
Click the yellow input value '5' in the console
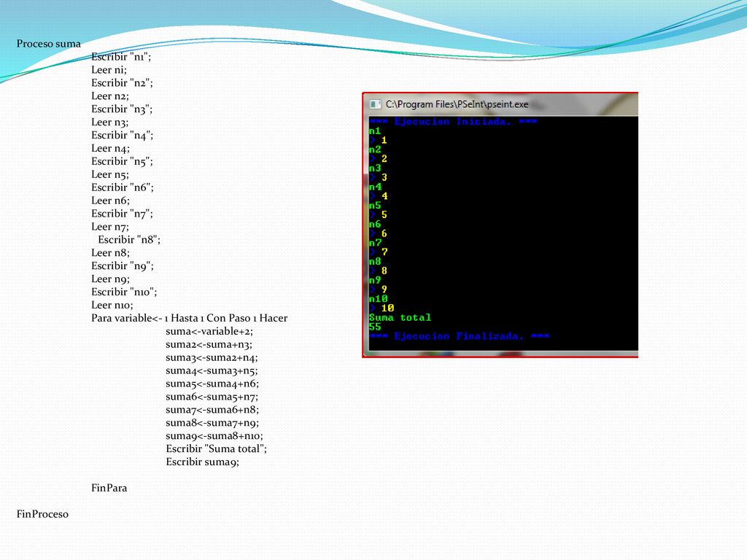point(384,215)
